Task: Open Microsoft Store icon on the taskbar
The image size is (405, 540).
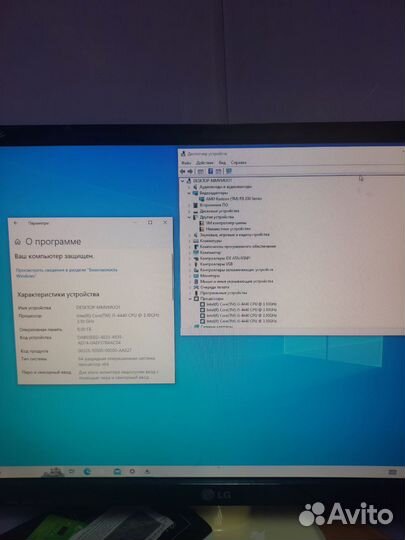Action: click(x=117, y=471)
